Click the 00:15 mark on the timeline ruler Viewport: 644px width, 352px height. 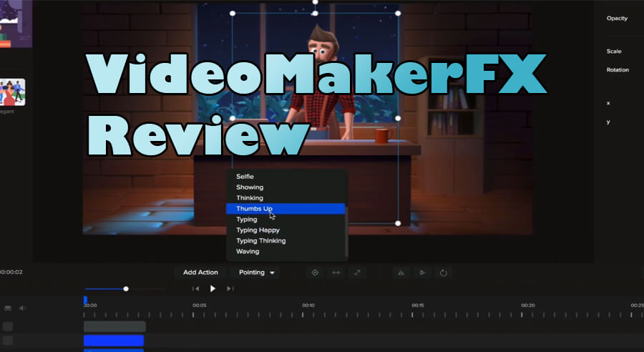[418, 305]
